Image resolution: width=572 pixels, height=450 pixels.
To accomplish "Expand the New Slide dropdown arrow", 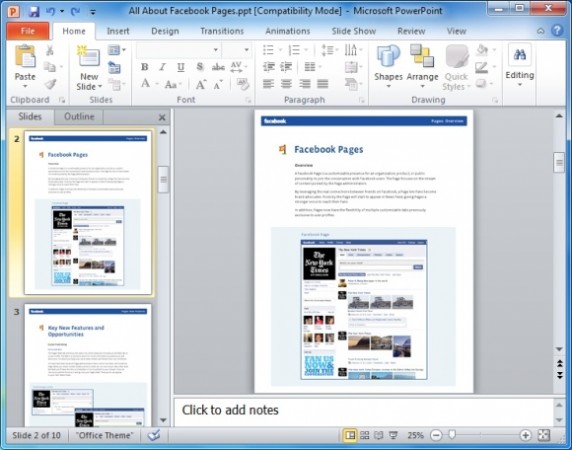I will pyautogui.click(x=100, y=87).
